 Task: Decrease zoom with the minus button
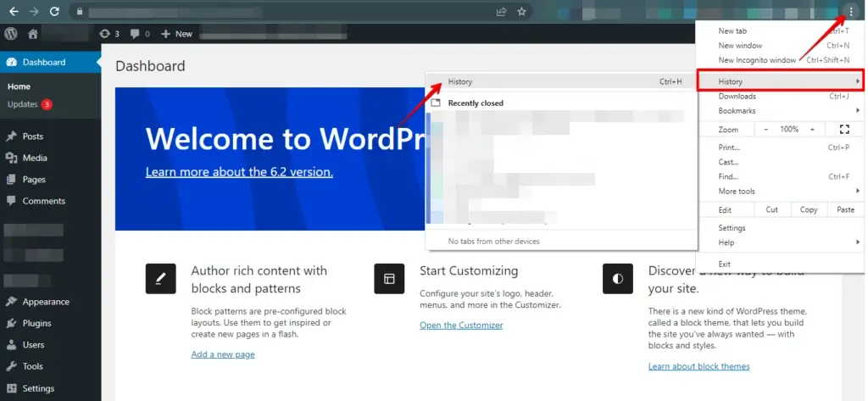tap(766, 129)
